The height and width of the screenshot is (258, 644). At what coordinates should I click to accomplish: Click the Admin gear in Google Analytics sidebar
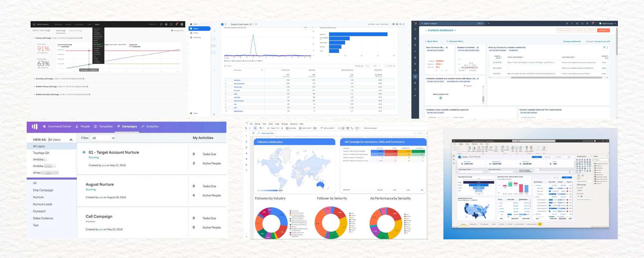pyautogui.click(x=191, y=113)
